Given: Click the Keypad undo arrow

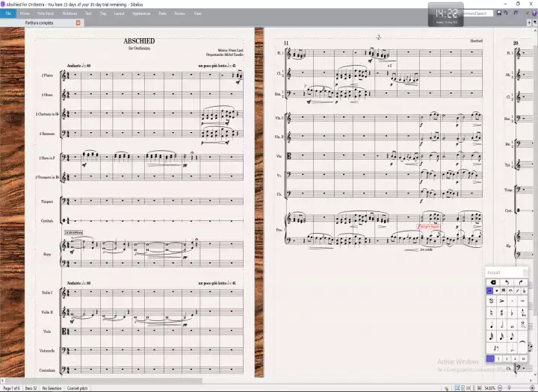Looking at the screenshot, I should pyautogui.click(x=507, y=281).
